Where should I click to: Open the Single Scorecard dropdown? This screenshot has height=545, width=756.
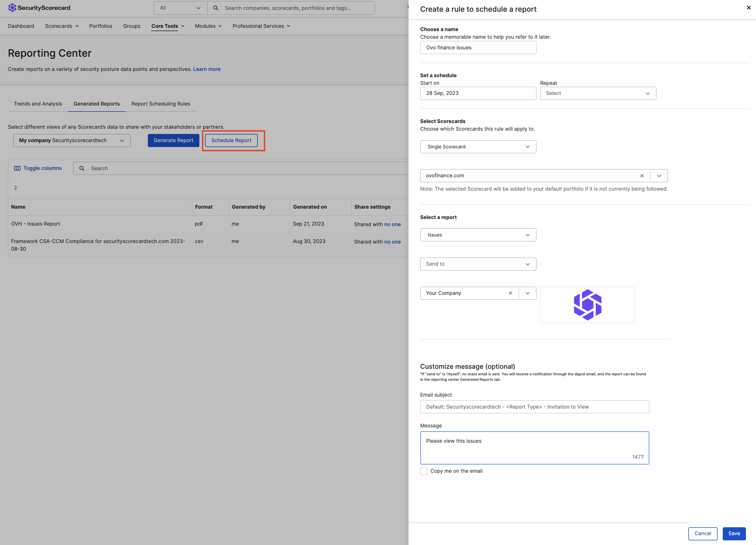tap(478, 147)
